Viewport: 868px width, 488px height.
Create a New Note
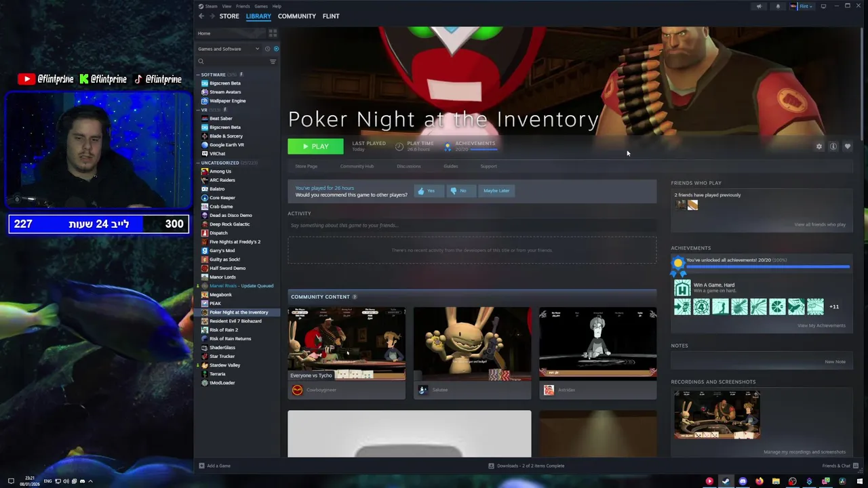(835, 362)
